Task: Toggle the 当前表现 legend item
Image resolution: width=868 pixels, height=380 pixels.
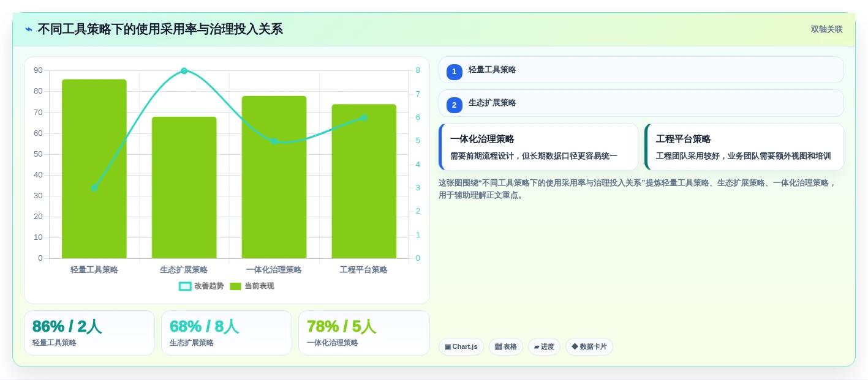Action: coord(252,286)
